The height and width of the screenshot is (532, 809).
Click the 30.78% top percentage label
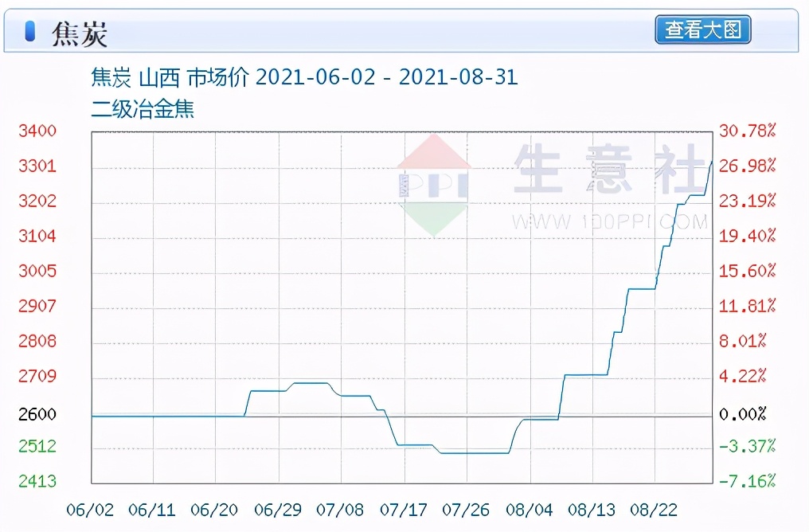(x=747, y=131)
